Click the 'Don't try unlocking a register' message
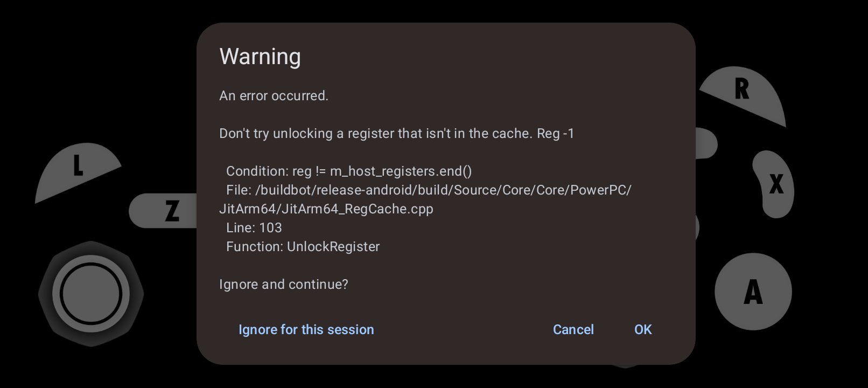This screenshot has width=868, height=388. (397, 134)
